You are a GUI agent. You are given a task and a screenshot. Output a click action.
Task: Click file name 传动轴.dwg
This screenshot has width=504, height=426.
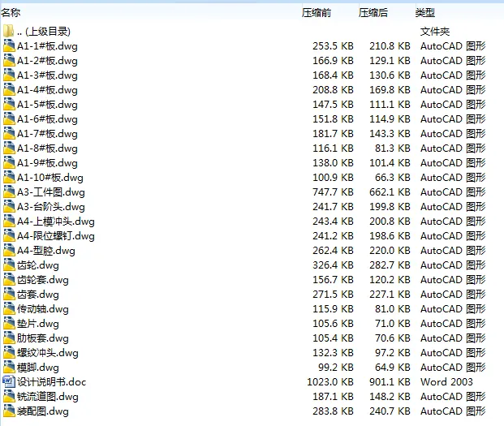coord(43,309)
